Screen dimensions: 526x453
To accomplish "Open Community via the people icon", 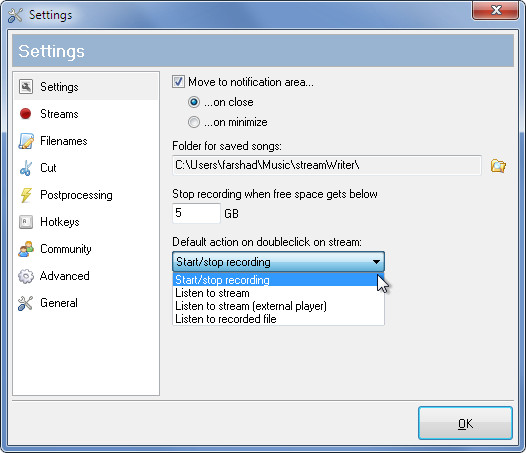I will tap(26, 249).
